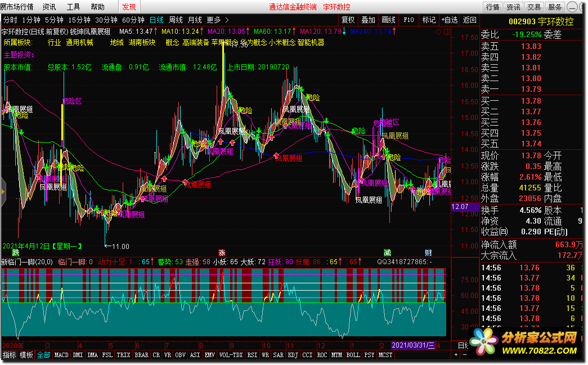Click the 002903 宇环数控 stock title

pos(541,21)
